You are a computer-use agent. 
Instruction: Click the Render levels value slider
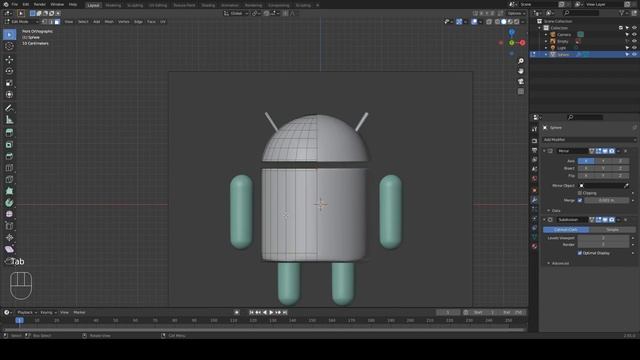coord(603,244)
